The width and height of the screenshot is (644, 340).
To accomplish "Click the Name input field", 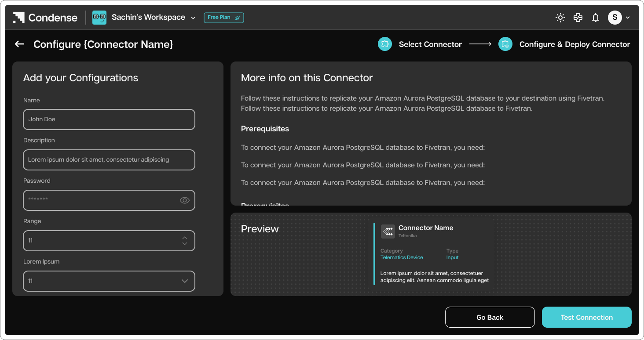I will pos(109,119).
